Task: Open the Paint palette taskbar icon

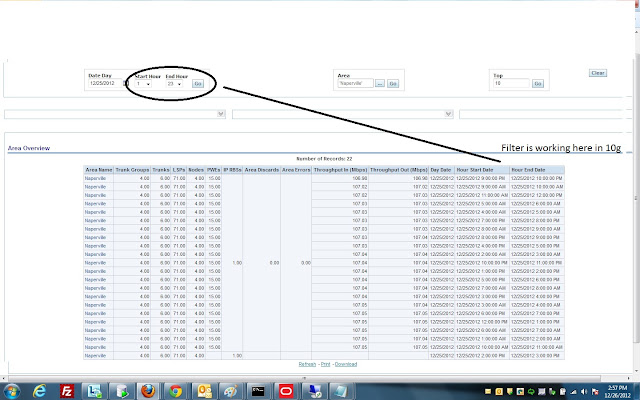Action: [230, 391]
